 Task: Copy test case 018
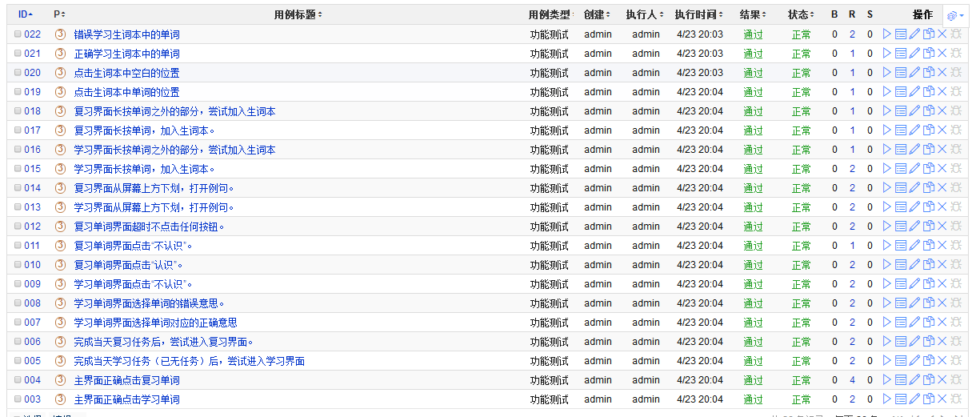point(928,111)
